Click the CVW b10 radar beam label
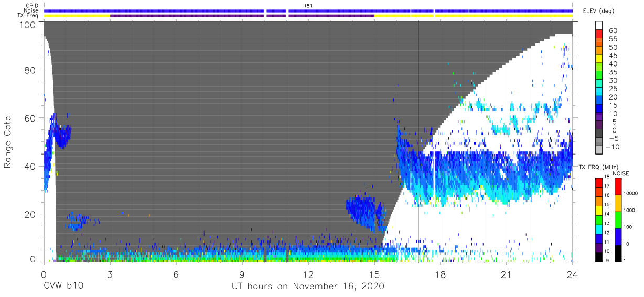644x297 pixels. [x=63, y=287]
